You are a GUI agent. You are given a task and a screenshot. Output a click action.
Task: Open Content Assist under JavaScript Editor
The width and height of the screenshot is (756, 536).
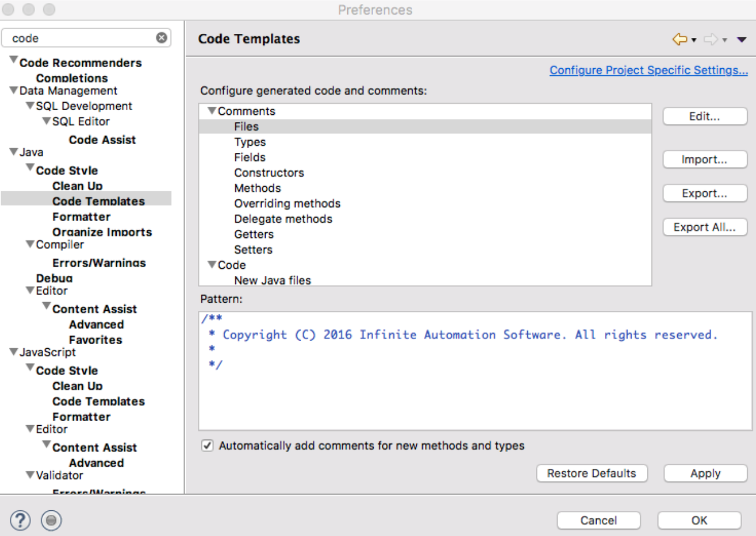[x=95, y=447]
